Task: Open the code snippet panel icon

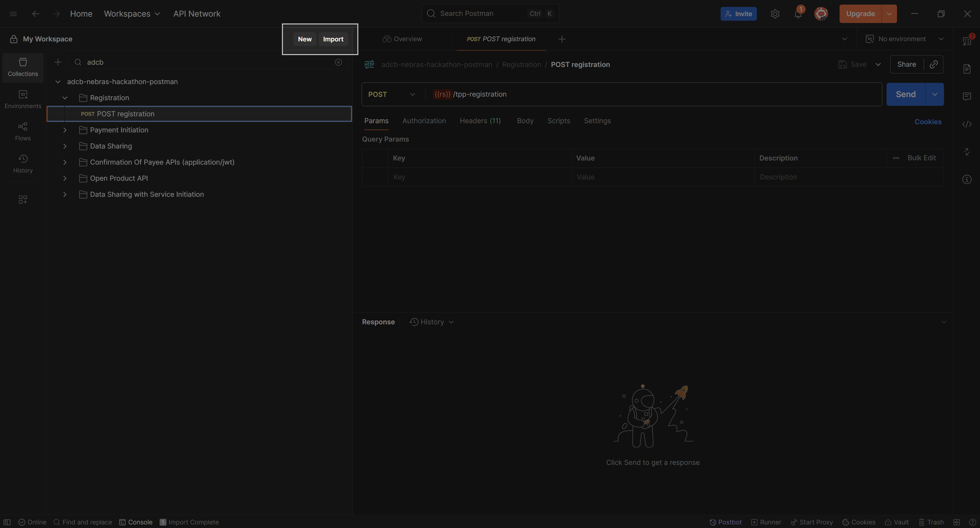Action: 967,124
